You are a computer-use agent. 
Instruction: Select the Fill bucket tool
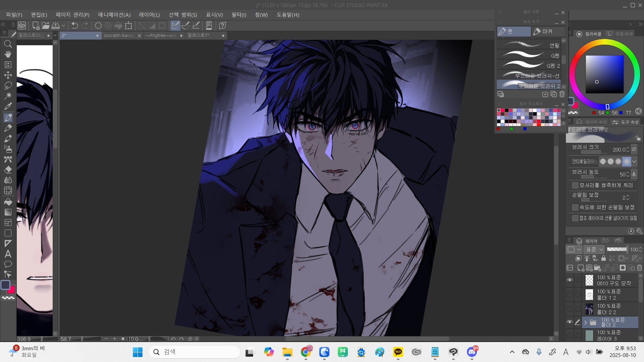(x=8, y=201)
